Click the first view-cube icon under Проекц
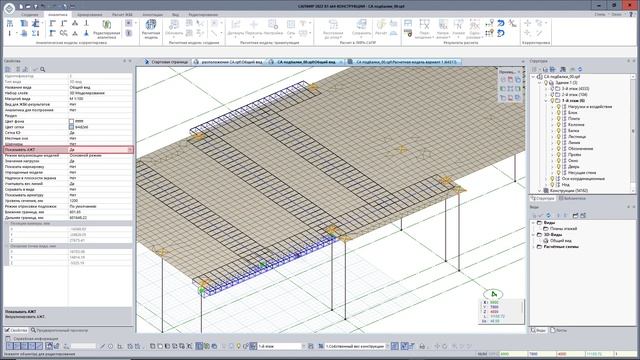 [503, 80]
